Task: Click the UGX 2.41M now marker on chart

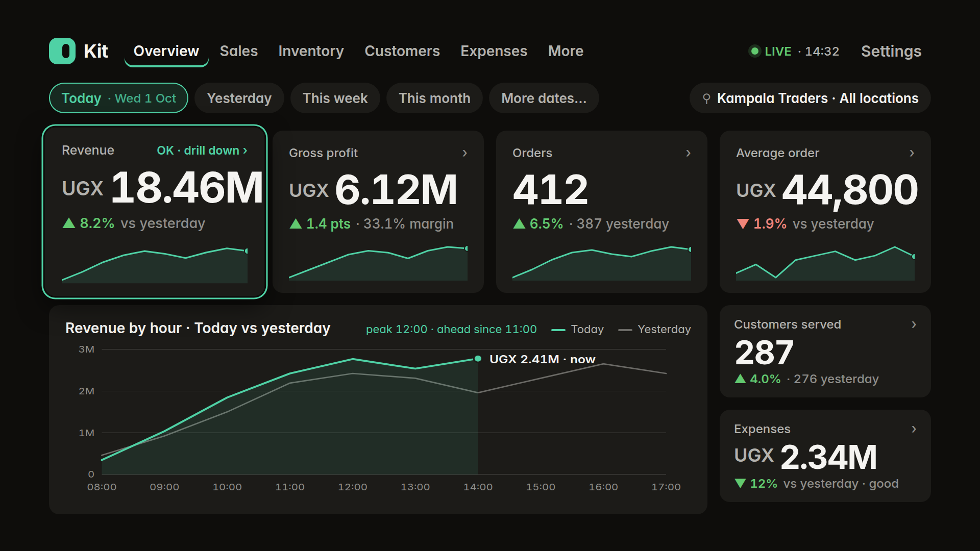Action: point(478,359)
